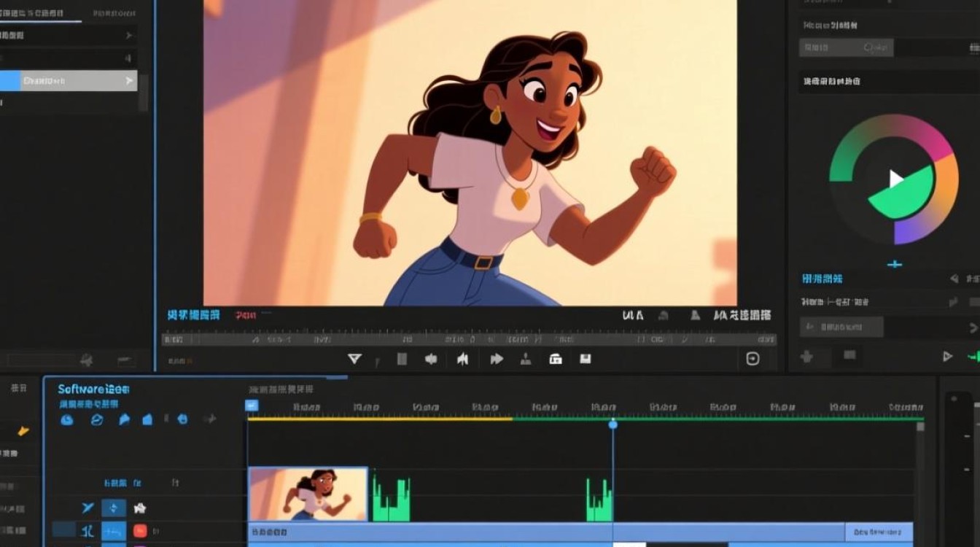Click the gray rectangle icon at the right panel bottom
The width and height of the screenshot is (980, 547).
click(x=849, y=355)
